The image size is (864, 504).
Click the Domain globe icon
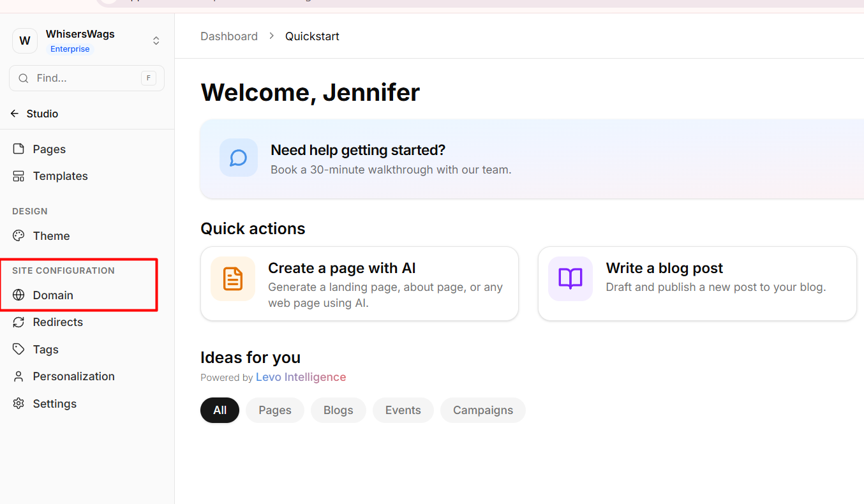click(x=19, y=295)
